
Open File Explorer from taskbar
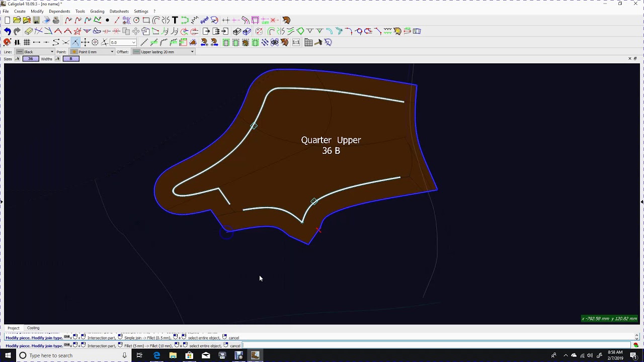point(173,355)
